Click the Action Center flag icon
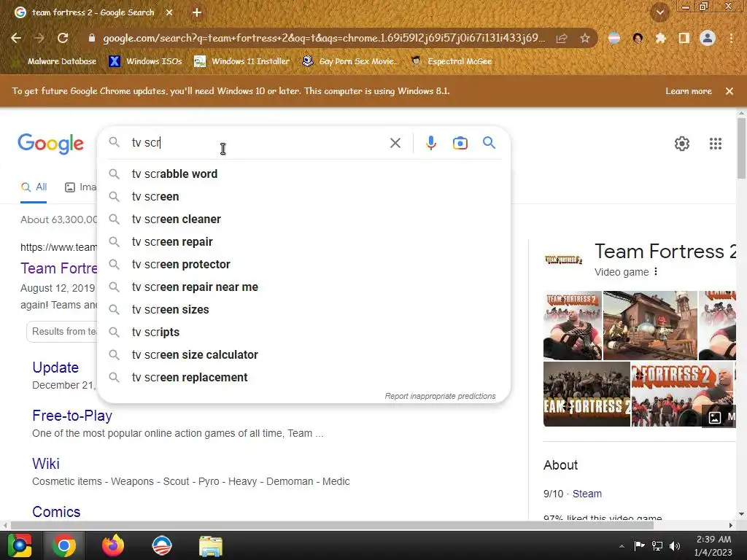 click(639, 545)
